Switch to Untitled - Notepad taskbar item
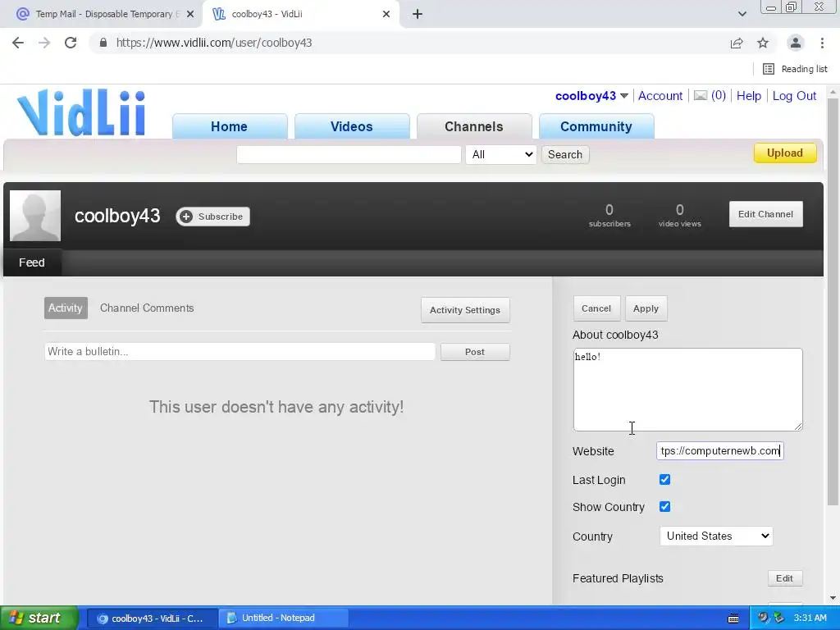840x630 pixels. (x=285, y=618)
